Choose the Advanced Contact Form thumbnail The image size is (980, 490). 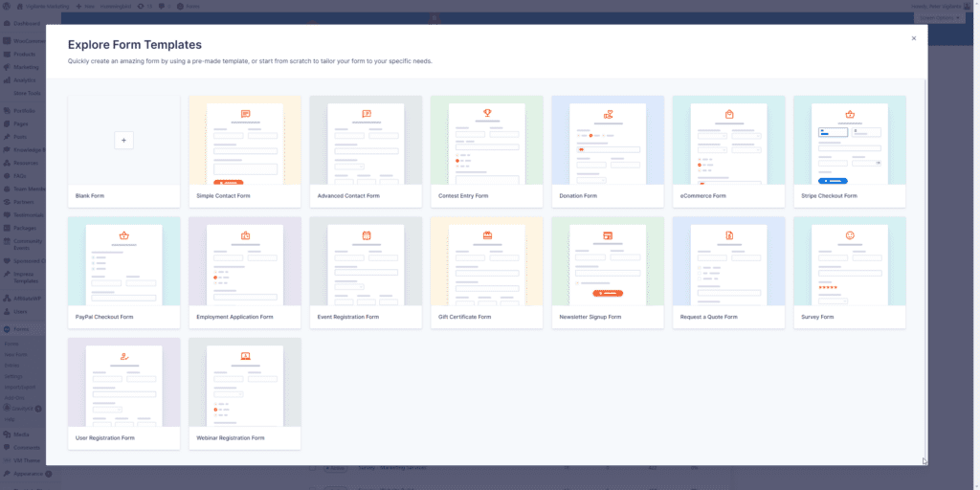[366, 140]
